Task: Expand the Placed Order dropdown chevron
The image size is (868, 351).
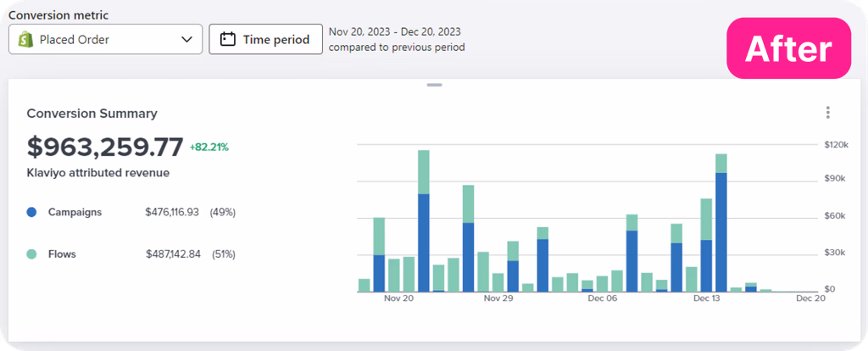Action: click(x=187, y=39)
